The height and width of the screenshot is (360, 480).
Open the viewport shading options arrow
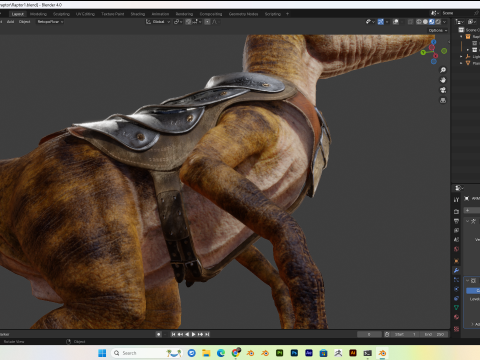click(444, 22)
